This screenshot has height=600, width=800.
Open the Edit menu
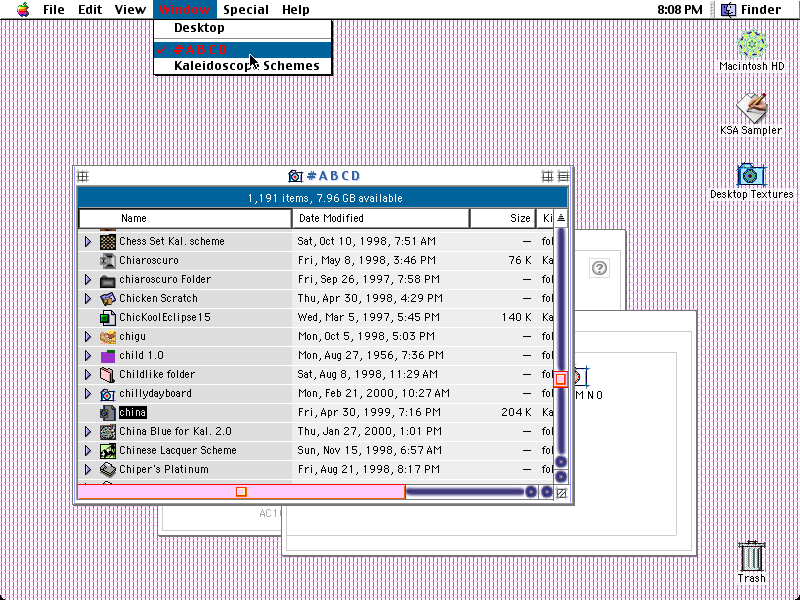point(90,10)
